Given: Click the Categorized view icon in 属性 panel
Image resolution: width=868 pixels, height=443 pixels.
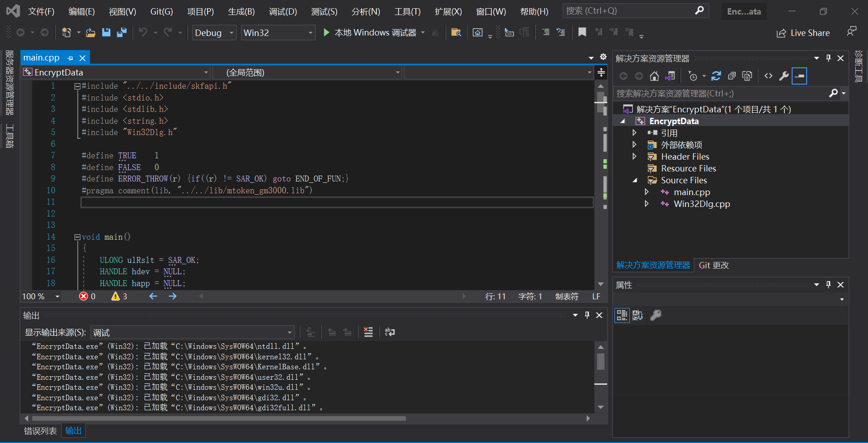Looking at the screenshot, I should 622,315.
